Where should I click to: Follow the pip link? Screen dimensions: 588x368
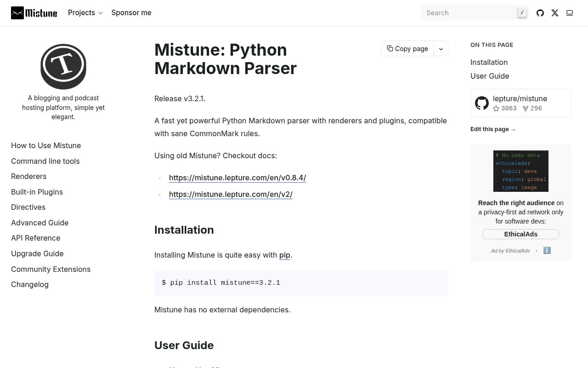285,255
